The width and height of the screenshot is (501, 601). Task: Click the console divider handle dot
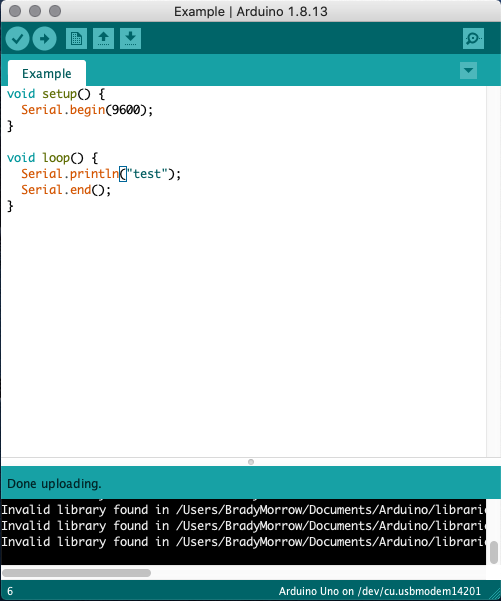point(251,462)
